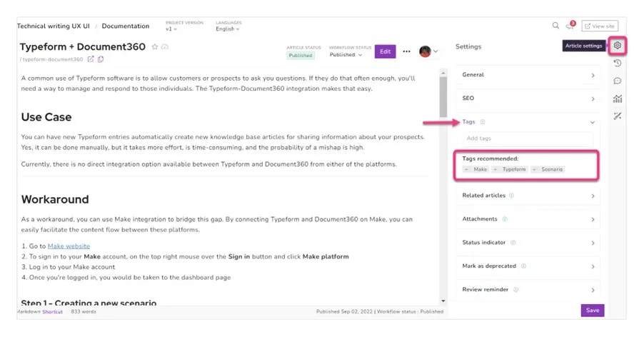The image size is (644, 337).
Task: Open the Make website link
Action: tap(69, 246)
